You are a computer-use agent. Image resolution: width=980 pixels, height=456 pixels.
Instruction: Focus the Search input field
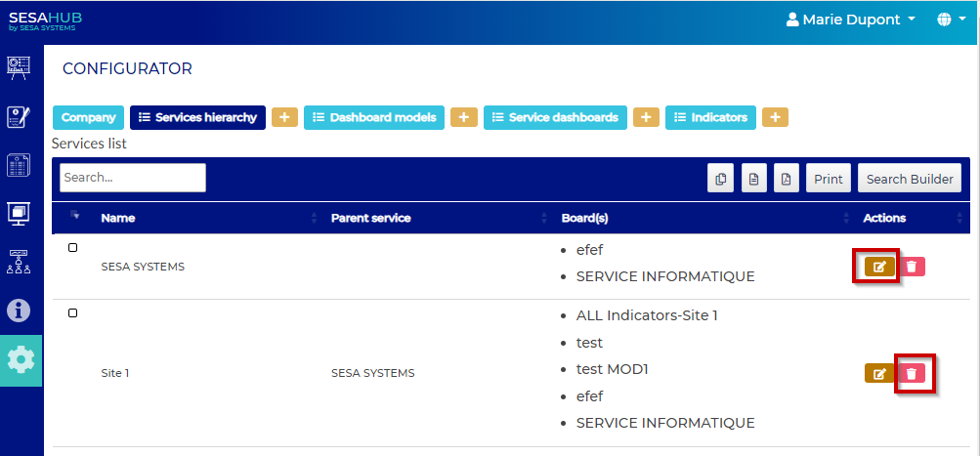133,178
